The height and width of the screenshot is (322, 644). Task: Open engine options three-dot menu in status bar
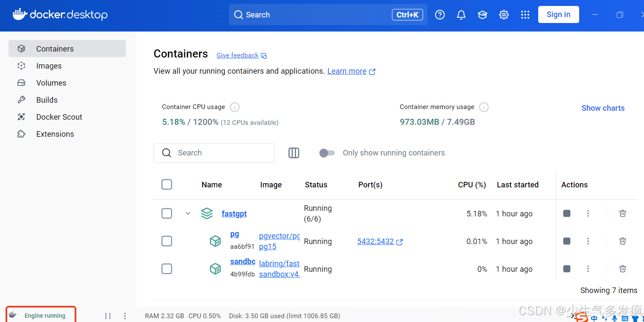tap(125, 316)
